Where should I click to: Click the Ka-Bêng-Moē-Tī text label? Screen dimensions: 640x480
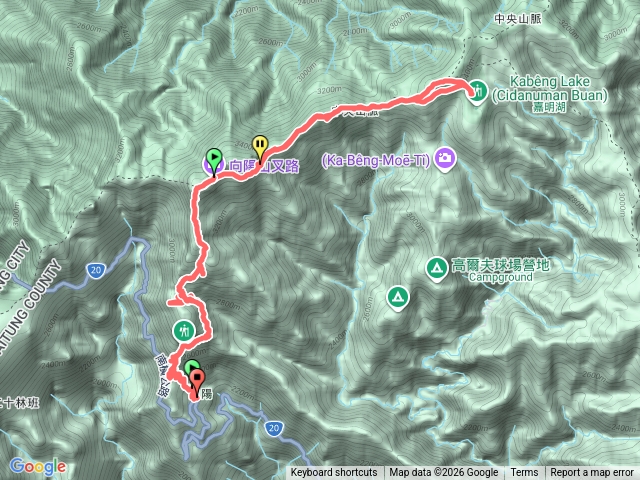[x=376, y=160]
